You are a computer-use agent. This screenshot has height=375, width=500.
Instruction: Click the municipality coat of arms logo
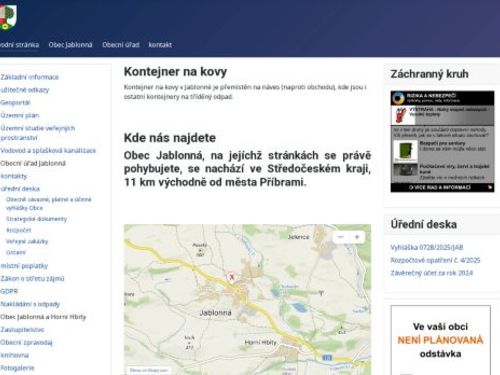(x=8, y=17)
